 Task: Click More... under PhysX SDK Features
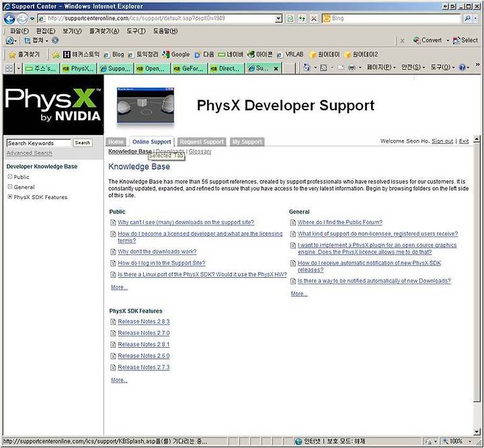coord(119,380)
